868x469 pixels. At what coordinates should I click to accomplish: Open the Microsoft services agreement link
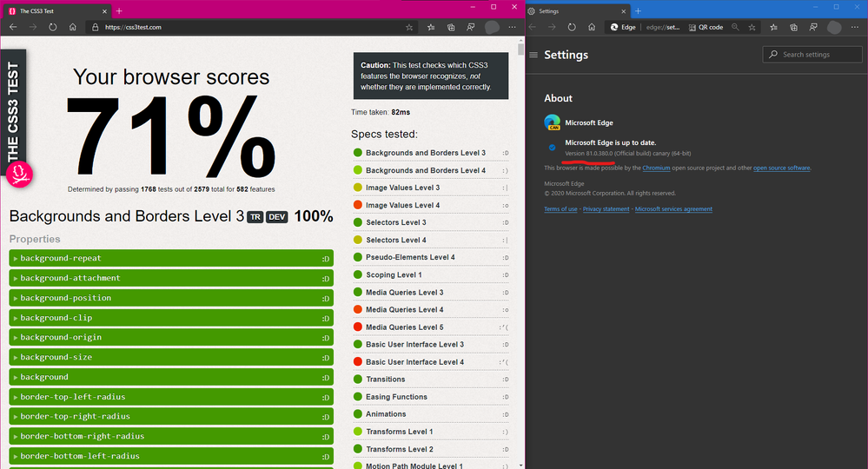coord(673,209)
